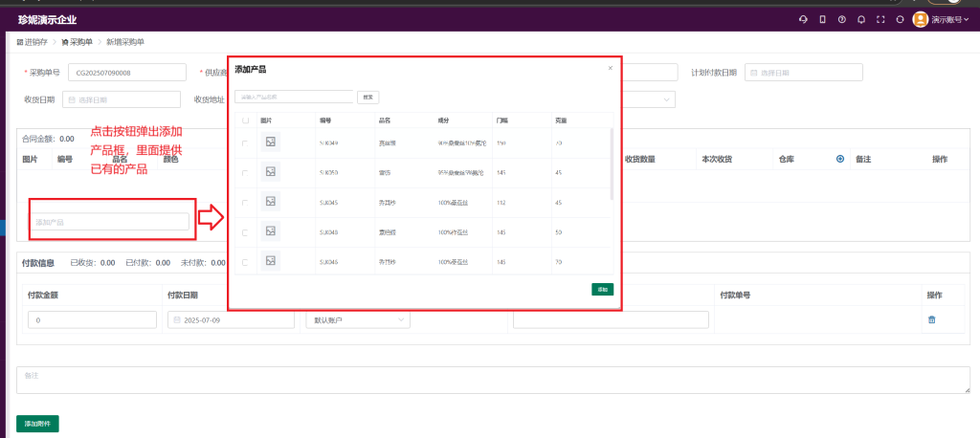The image size is (980, 438).
Task: Check the box for product 亮丝缎
Action: tap(246, 142)
